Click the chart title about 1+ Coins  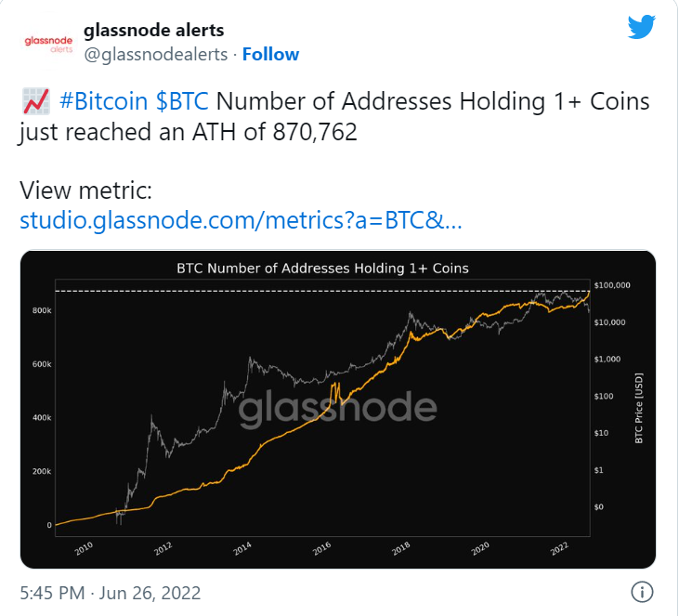[x=322, y=269]
